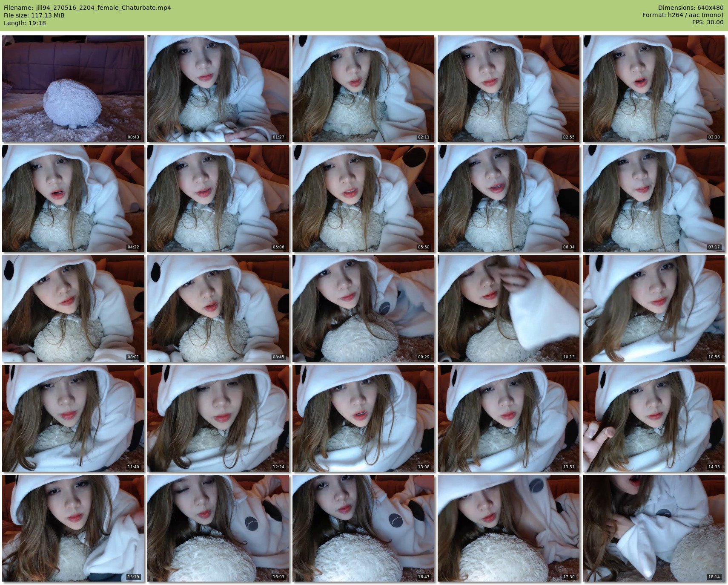Click the 'Length: 19:18' text
Viewport: 728px width, 585px height.
(25, 23)
